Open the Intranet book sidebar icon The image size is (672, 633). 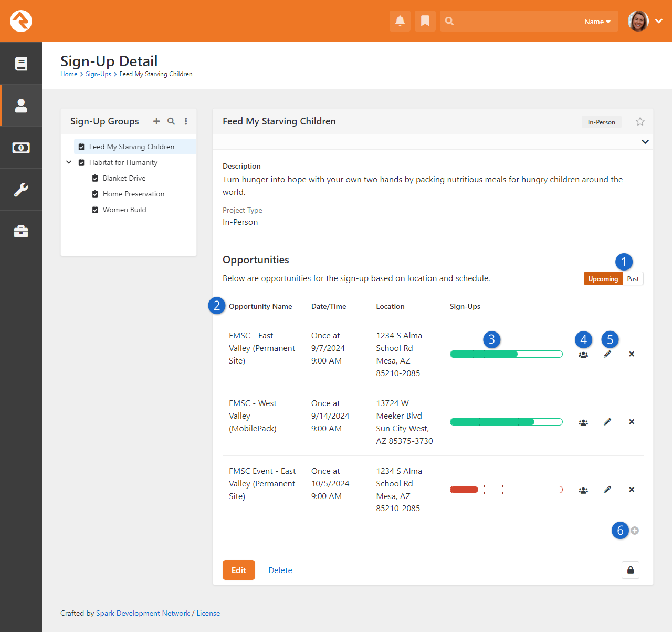click(x=21, y=64)
